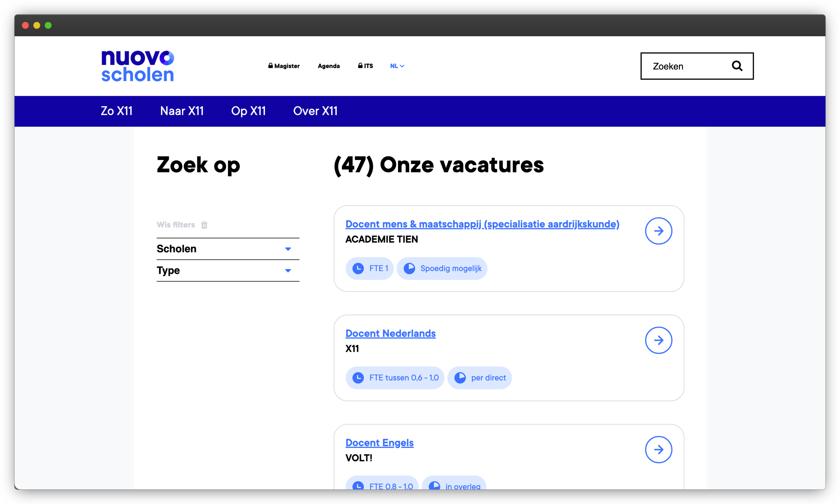This screenshot has width=840, height=504.
Task: Open the Agenda link
Action: (329, 66)
